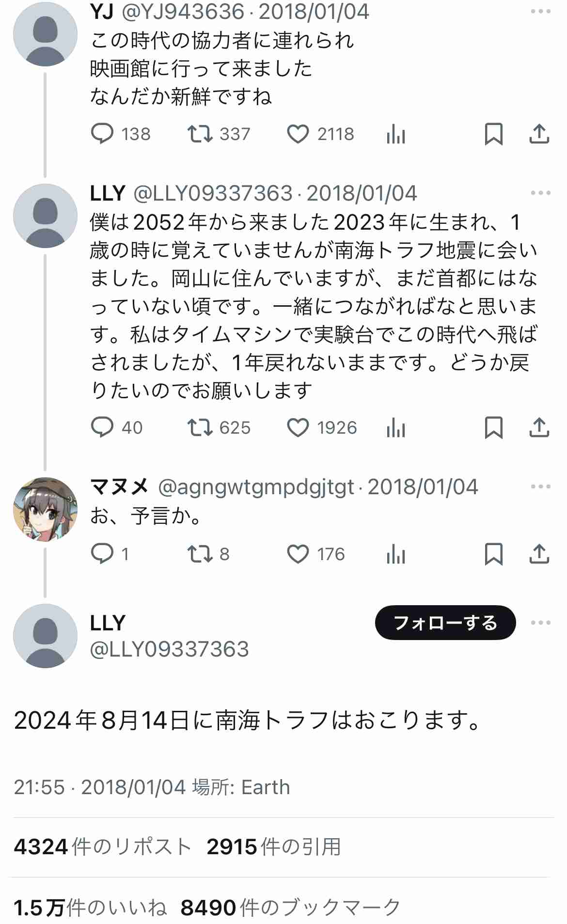Open @LLY09337363 handle in main tweet
This screenshot has height=924, width=567.
coord(169,649)
